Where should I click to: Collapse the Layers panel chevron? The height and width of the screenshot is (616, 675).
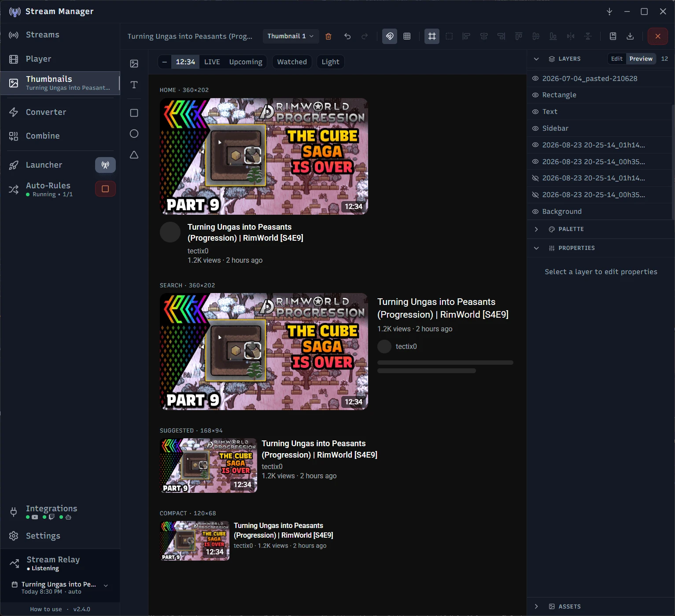tap(536, 59)
